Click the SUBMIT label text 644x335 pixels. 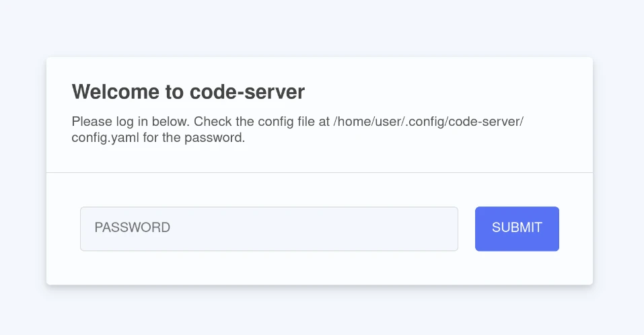(517, 228)
